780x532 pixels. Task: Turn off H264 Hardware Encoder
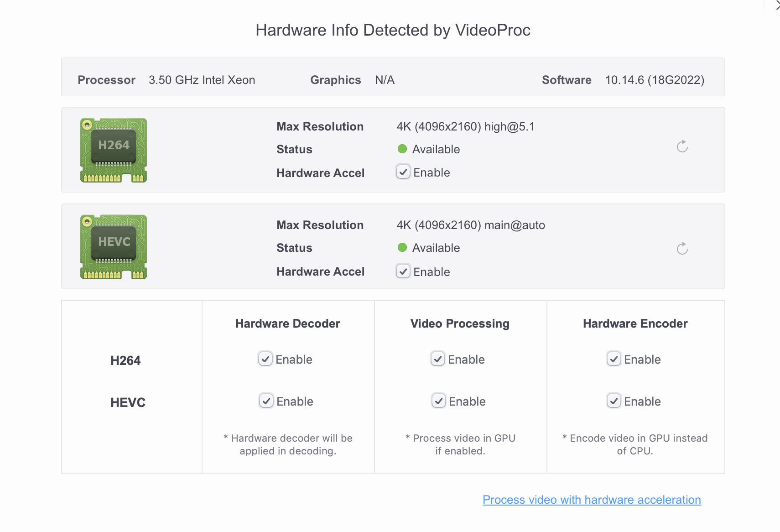pos(614,359)
